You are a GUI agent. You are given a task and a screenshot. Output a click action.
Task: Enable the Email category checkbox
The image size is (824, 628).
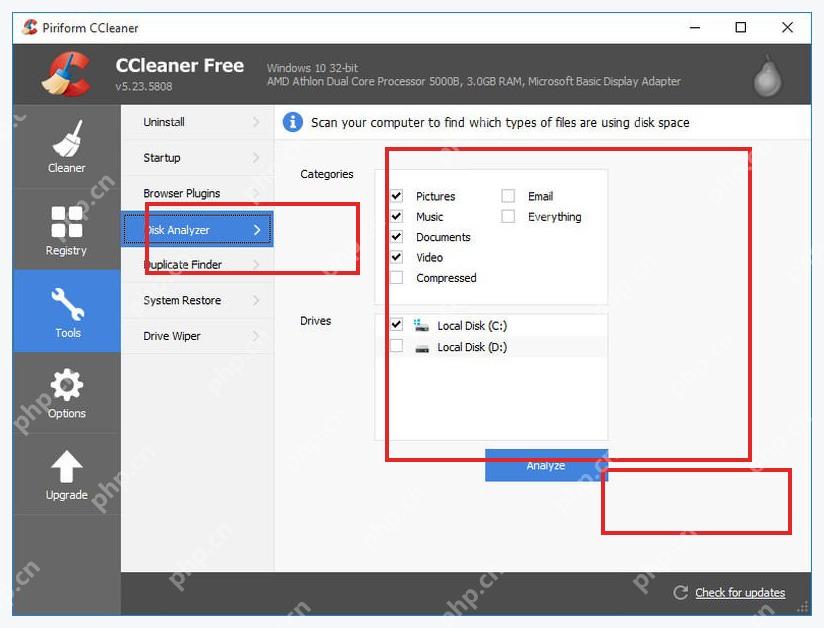coord(508,196)
